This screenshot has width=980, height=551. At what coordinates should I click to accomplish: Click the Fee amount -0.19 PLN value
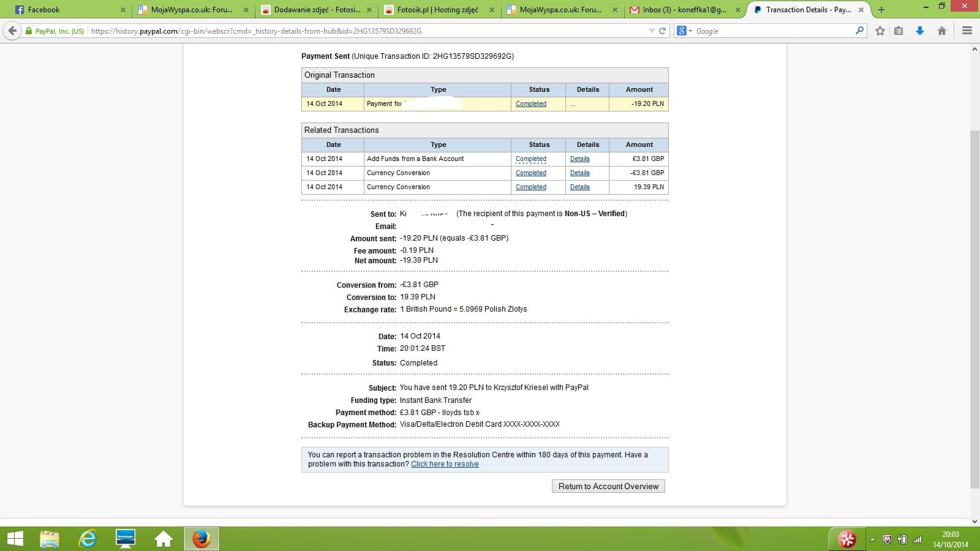coord(417,250)
